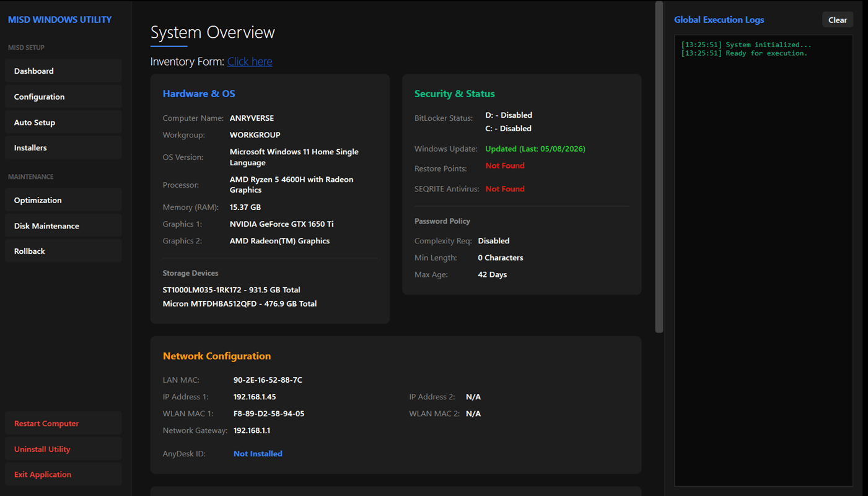Screen dimensions: 868x496
Task: Click the Storage Devices subheading
Action: pos(190,273)
